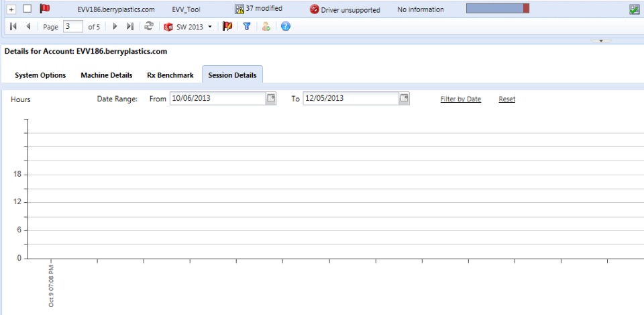The width and height of the screenshot is (644, 315).
Task: Click the flags toolbar icon
Action: [x=227, y=26]
